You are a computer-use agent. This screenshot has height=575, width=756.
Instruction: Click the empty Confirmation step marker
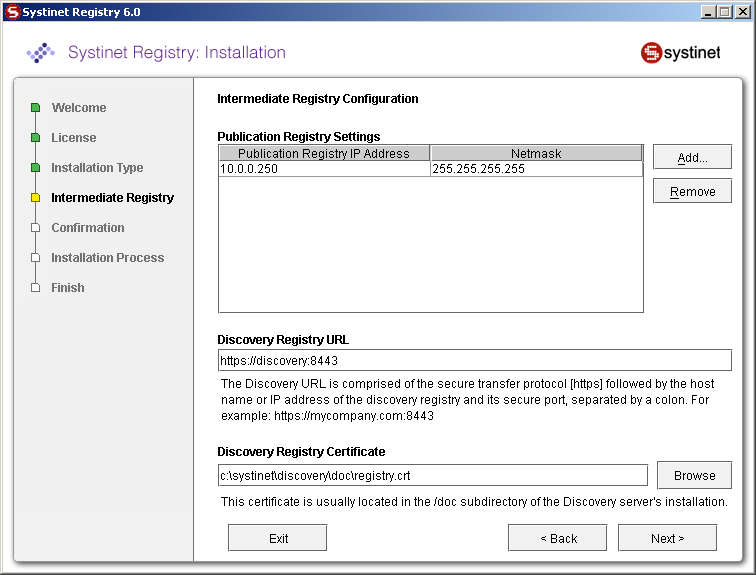point(35,227)
